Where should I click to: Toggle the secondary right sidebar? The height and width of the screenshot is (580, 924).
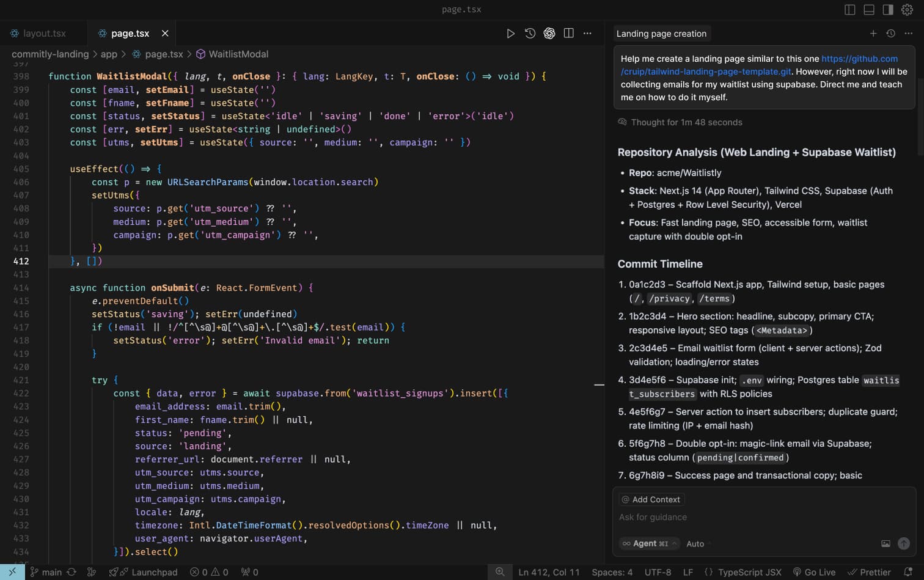click(888, 10)
